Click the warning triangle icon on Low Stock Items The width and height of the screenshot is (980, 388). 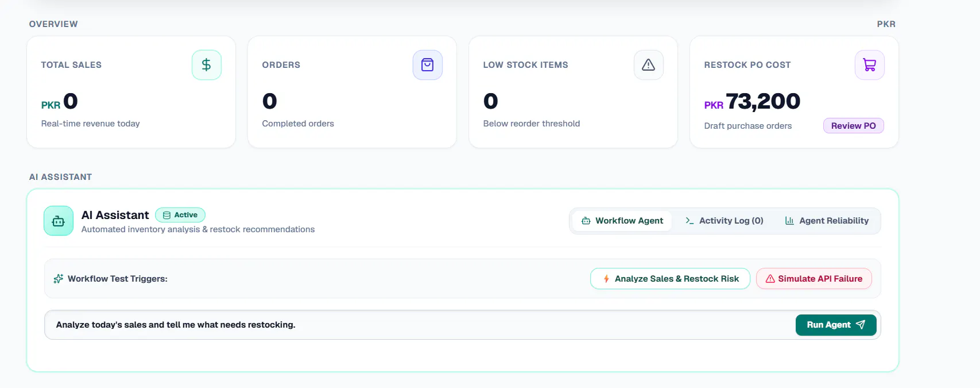point(649,65)
